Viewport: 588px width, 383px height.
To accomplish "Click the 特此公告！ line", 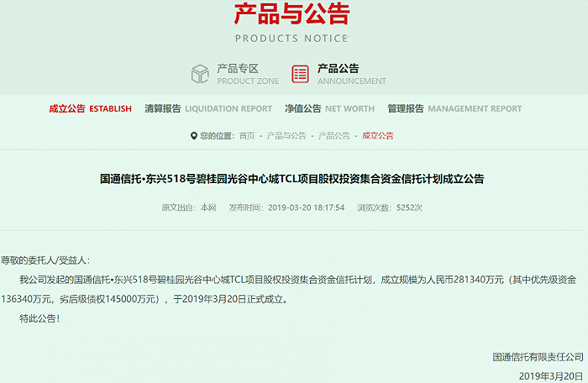I will pos(39,318).
